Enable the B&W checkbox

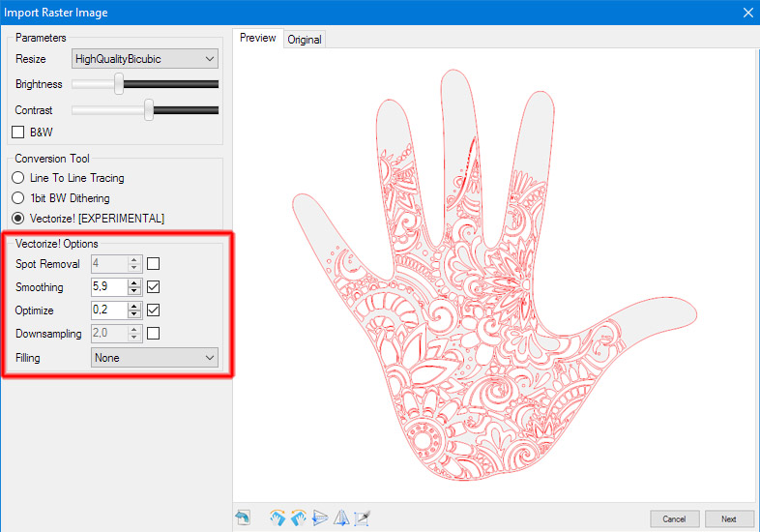(x=18, y=132)
